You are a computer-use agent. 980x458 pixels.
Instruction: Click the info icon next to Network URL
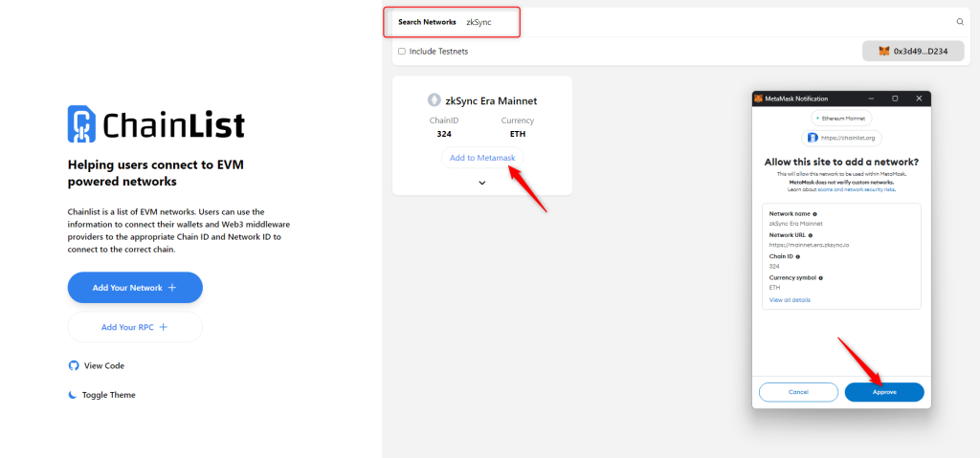[x=811, y=235]
